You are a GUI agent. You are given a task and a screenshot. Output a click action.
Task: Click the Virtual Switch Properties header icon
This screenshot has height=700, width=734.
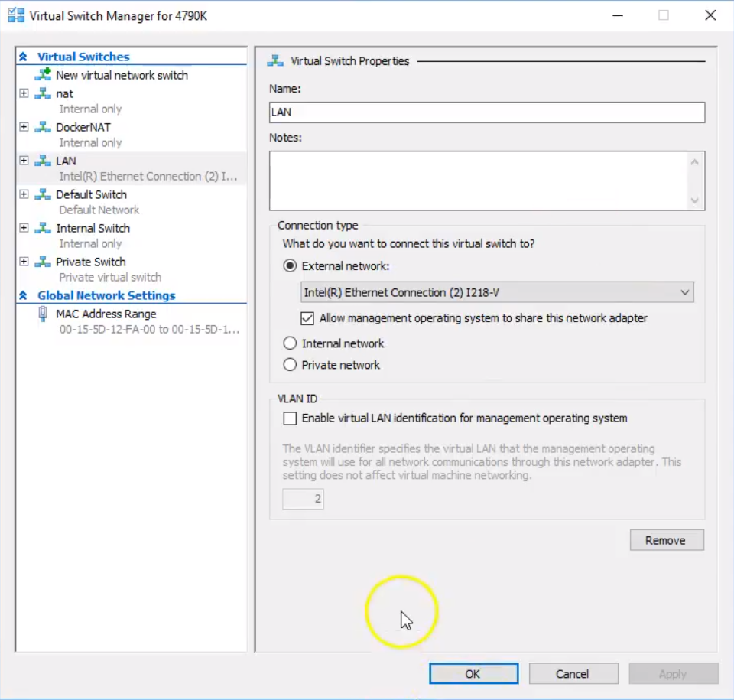[272, 60]
